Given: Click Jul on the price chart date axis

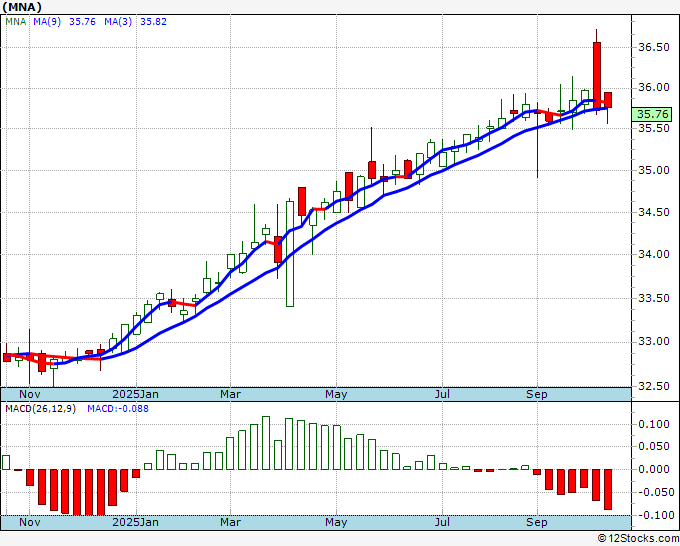Looking at the screenshot, I should pos(442,394).
